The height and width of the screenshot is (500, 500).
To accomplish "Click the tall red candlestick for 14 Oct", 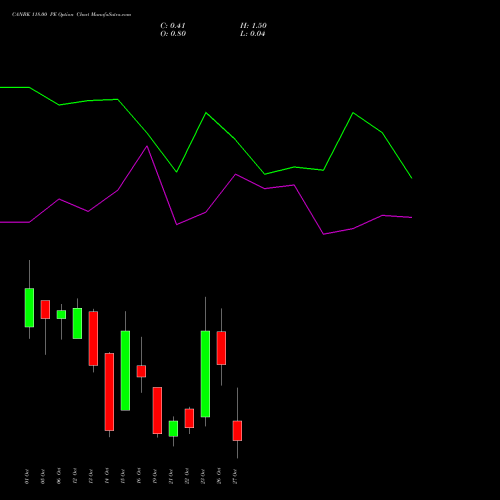I will tap(109, 392).
